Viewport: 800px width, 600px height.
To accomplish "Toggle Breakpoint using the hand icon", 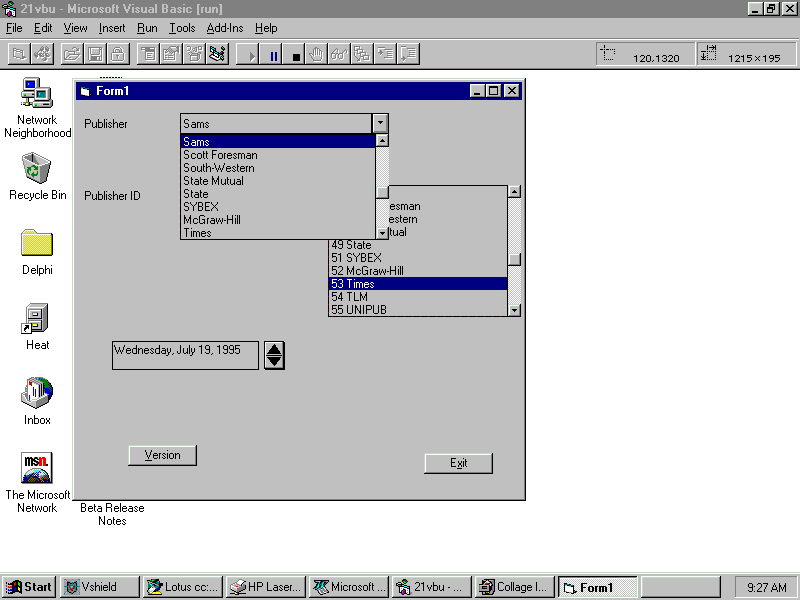I will click(x=316, y=54).
